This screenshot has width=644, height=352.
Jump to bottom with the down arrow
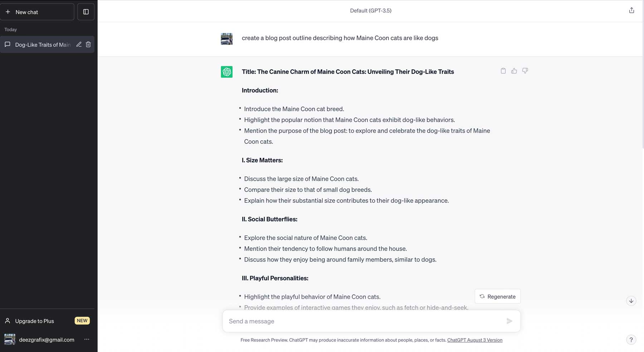pyautogui.click(x=631, y=301)
